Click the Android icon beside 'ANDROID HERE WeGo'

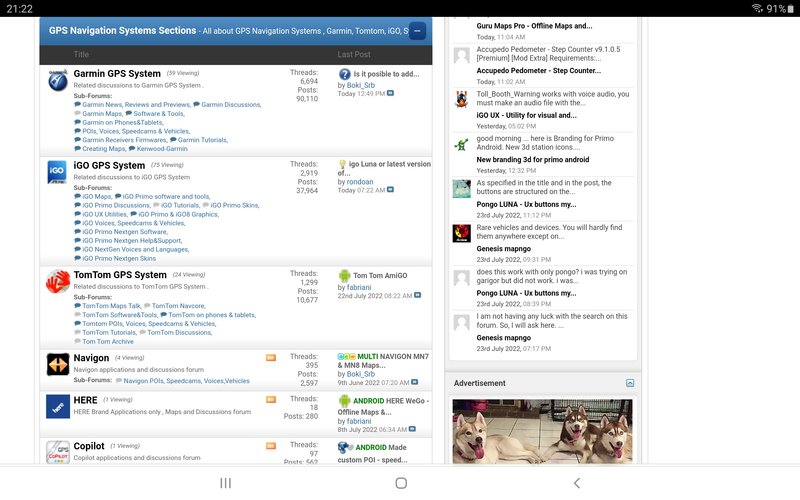click(x=344, y=401)
